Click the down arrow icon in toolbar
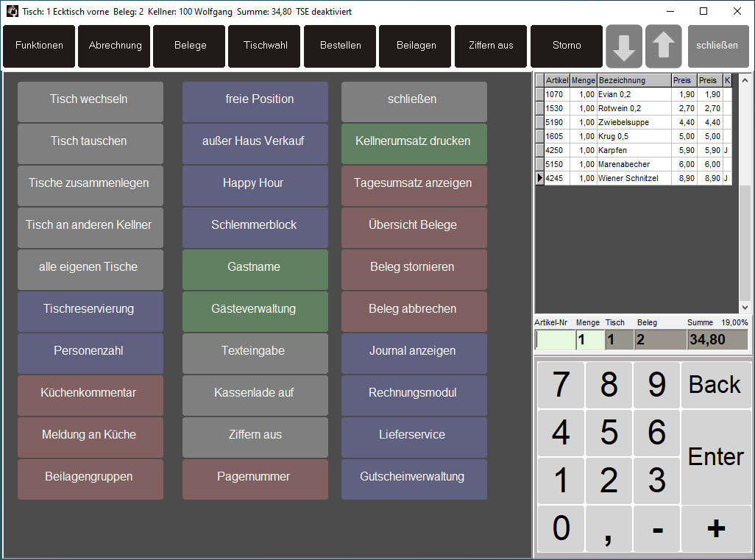Screen dimensions: 755x560 click(x=623, y=46)
